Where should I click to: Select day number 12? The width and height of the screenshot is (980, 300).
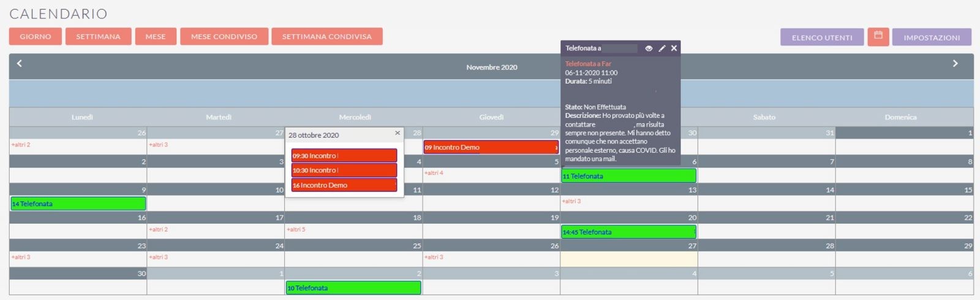(554, 190)
